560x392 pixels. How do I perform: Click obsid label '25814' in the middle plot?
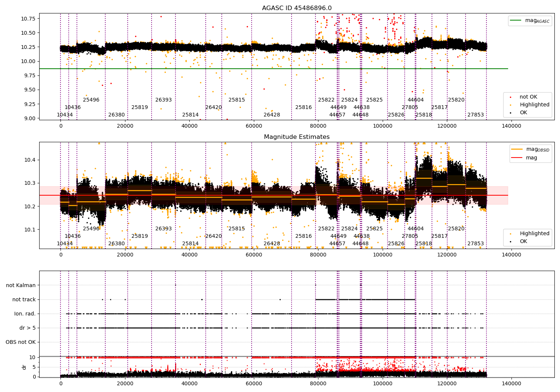[x=190, y=243]
